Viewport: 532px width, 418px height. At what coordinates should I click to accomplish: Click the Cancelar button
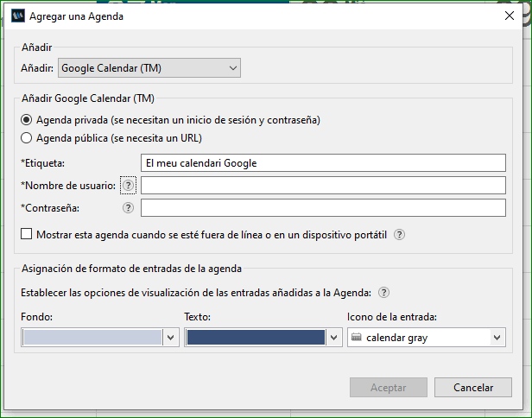point(473,388)
